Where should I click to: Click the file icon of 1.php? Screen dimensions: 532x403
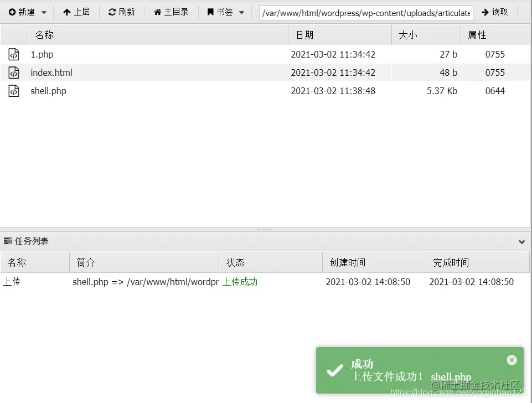click(x=14, y=54)
